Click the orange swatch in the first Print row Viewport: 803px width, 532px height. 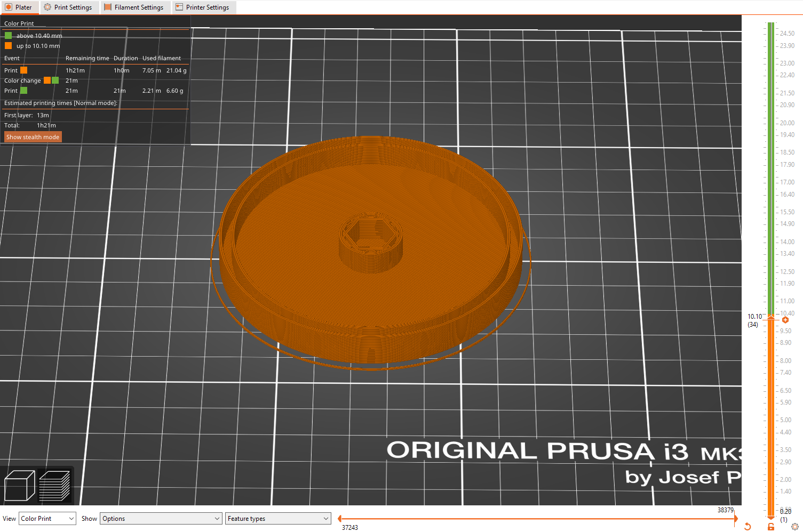pyautogui.click(x=23, y=70)
